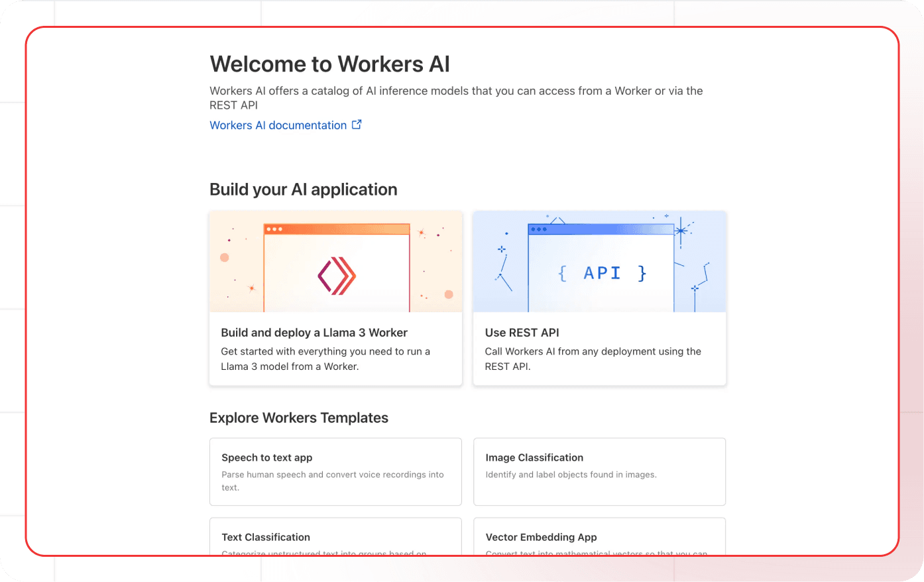Click the external link icon beside documentation
Viewport: 924px width, 582px height.
(357, 125)
